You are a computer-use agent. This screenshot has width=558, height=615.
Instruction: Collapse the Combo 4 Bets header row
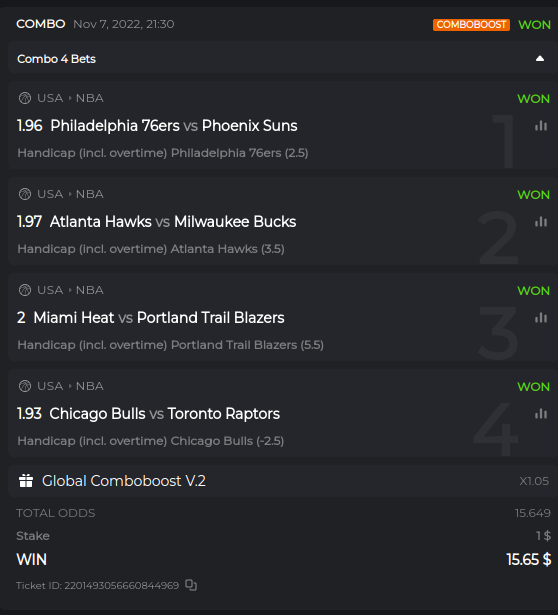coord(282,59)
